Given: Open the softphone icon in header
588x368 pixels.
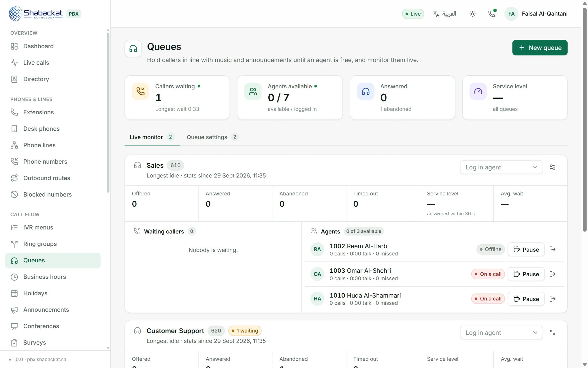Looking at the screenshot, I should 492,14.
